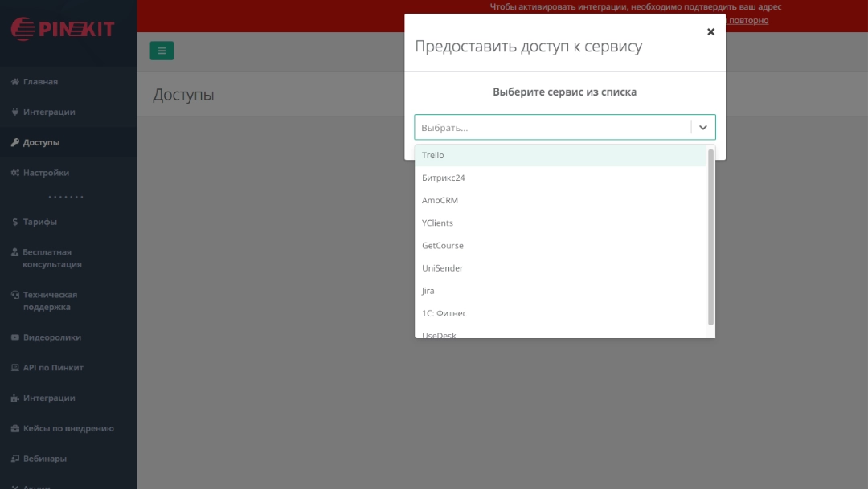Close the service access dialog
The image size is (868, 490).
click(x=710, y=32)
